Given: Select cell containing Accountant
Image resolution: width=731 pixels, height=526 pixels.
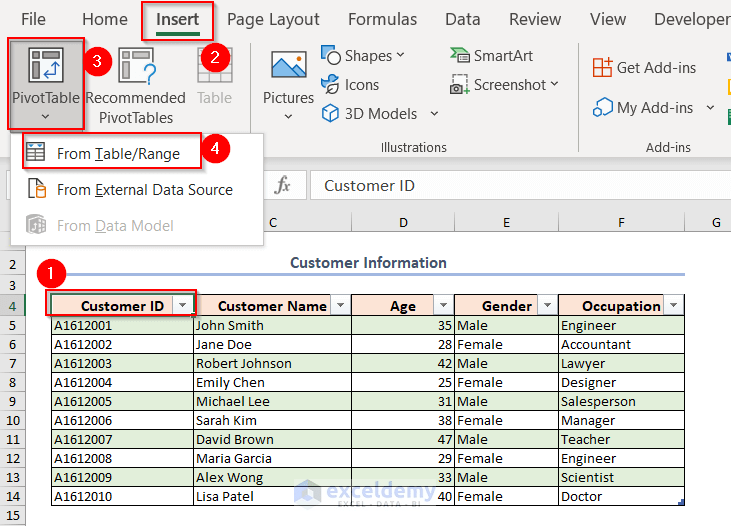Looking at the screenshot, I should coord(621,344).
